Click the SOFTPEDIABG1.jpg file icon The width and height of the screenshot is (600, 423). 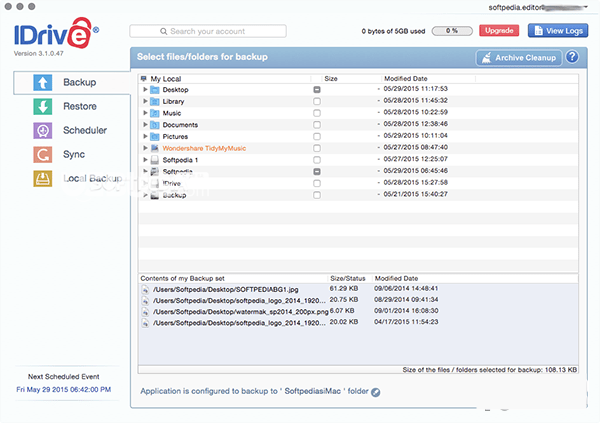tap(145, 290)
